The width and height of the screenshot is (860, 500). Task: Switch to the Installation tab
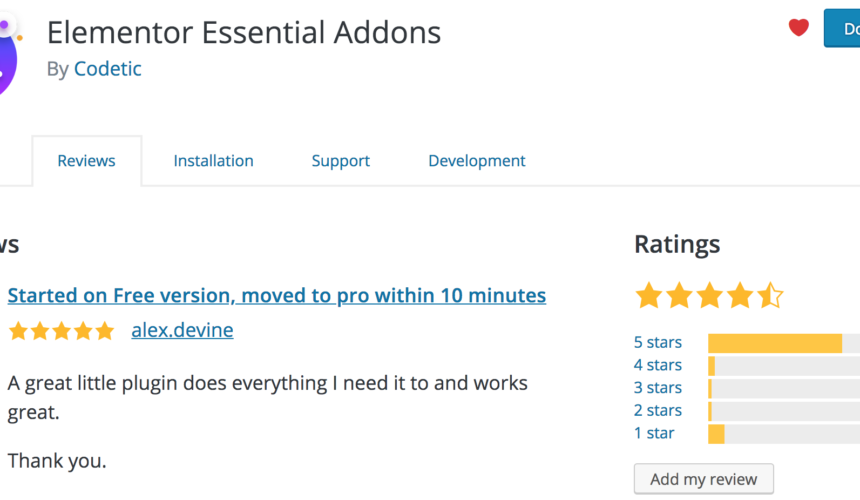click(213, 161)
